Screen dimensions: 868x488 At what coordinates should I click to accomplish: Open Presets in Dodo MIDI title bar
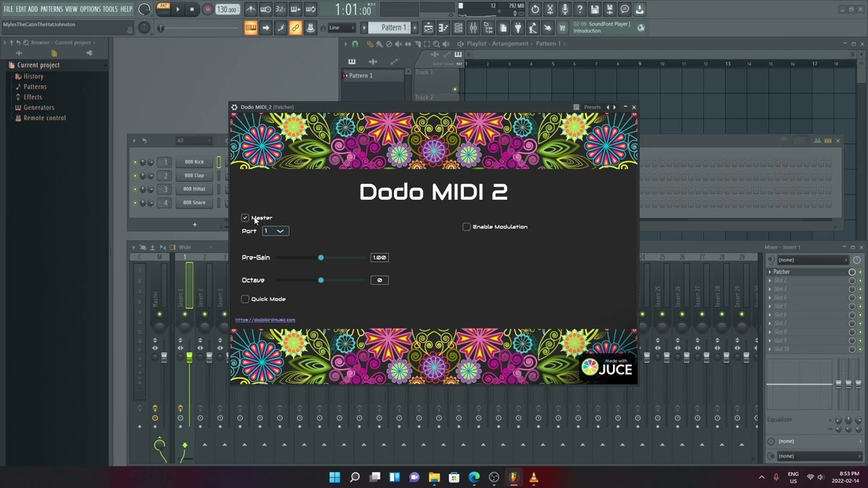point(592,107)
